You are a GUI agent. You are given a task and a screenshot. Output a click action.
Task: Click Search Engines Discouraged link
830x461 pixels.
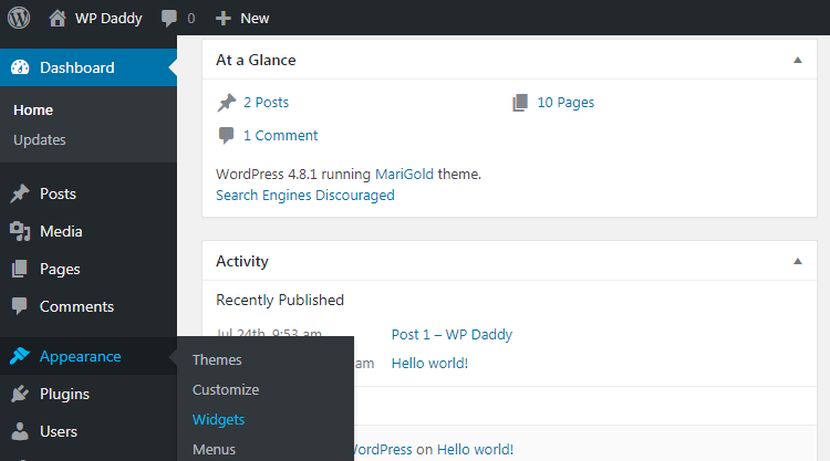[x=305, y=195]
